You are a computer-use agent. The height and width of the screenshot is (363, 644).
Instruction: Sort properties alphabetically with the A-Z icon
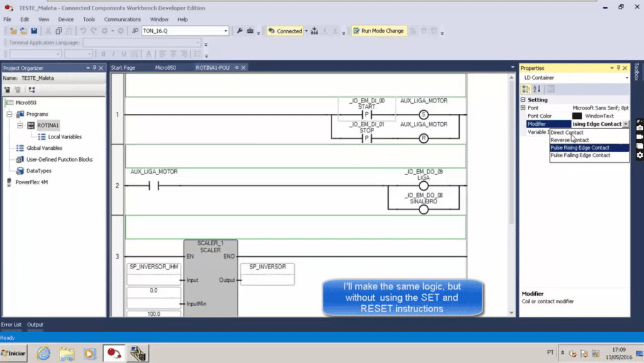click(537, 89)
